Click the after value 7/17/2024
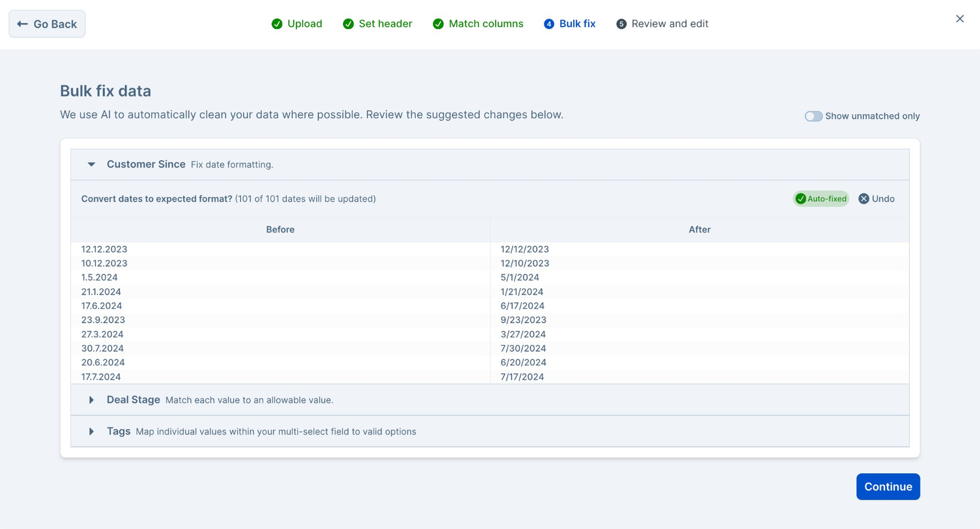Viewport: 980px width, 529px height. (x=522, y=377)
